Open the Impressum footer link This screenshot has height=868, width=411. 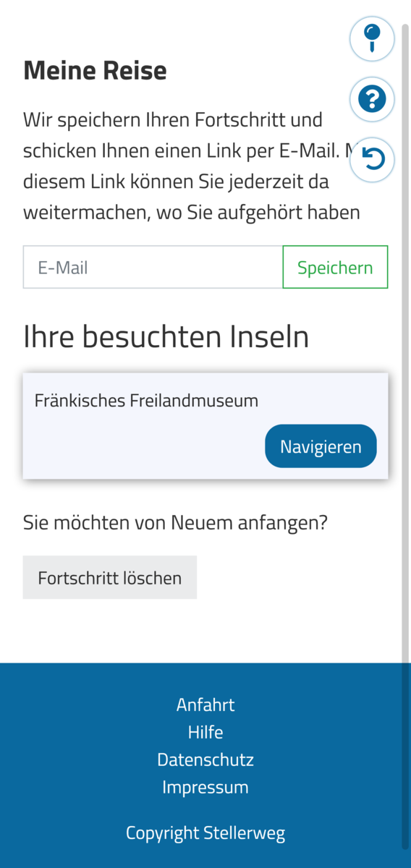pos(205,787)
